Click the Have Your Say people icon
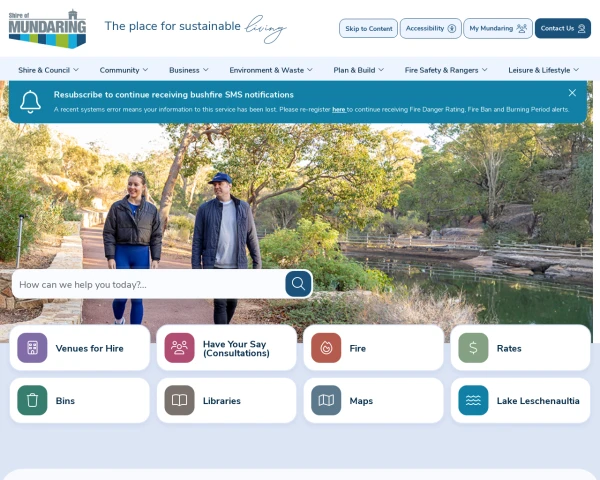The image size is (600, 480). click(x=179, y=348)
